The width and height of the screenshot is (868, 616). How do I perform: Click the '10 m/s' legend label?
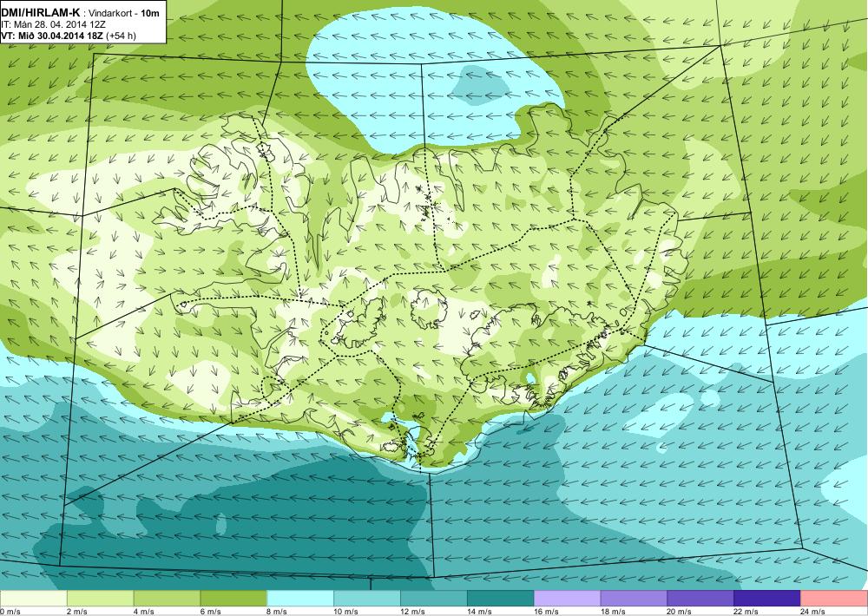tap(346, 612)
